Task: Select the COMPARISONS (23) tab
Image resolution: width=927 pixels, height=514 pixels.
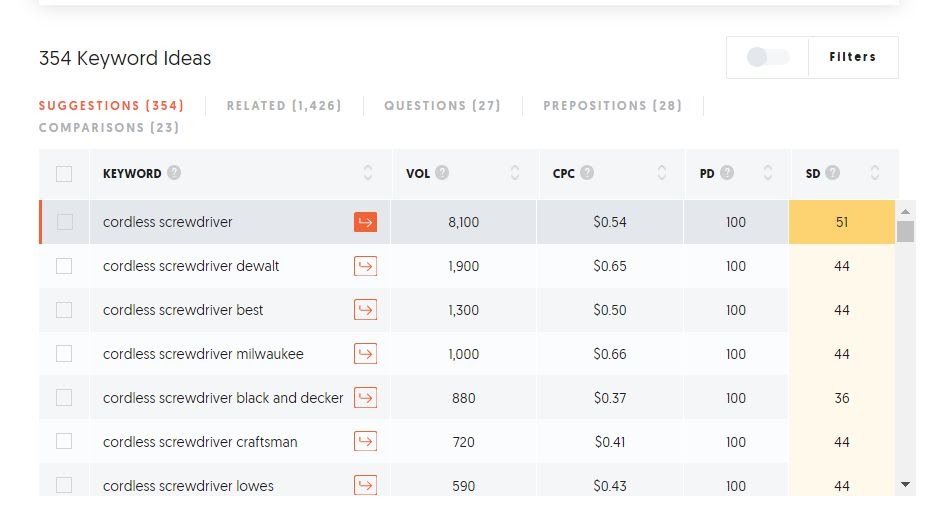Action: [109, 128]
